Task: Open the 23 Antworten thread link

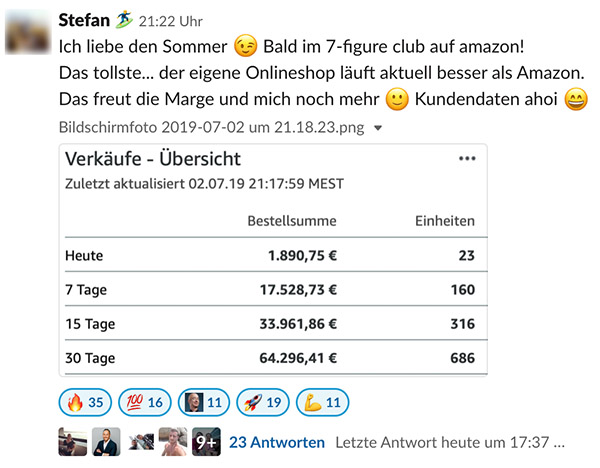Action: click(277, 442)
